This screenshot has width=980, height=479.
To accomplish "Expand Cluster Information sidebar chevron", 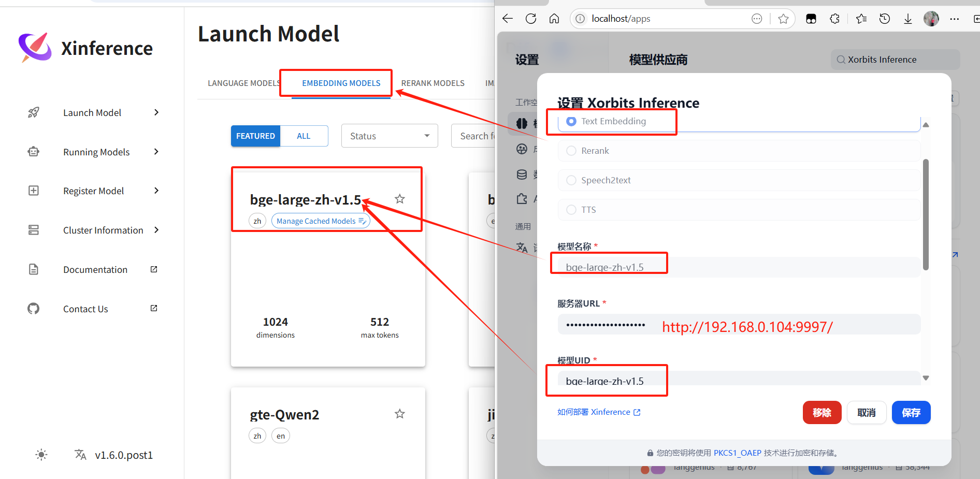I will click(156, 230).
